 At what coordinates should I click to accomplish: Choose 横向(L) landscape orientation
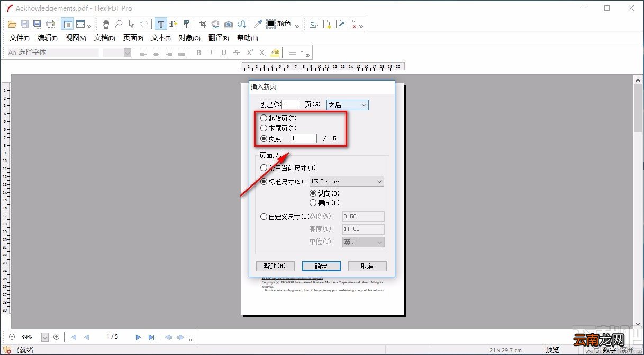(313, 202)
